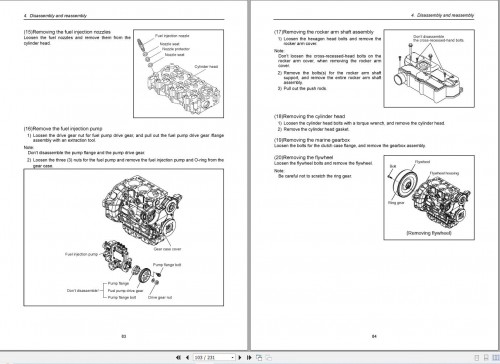500x364 pixels.
Task: Click heading "(20)Removing the flywheel"
Action: (x=303, y=157)
